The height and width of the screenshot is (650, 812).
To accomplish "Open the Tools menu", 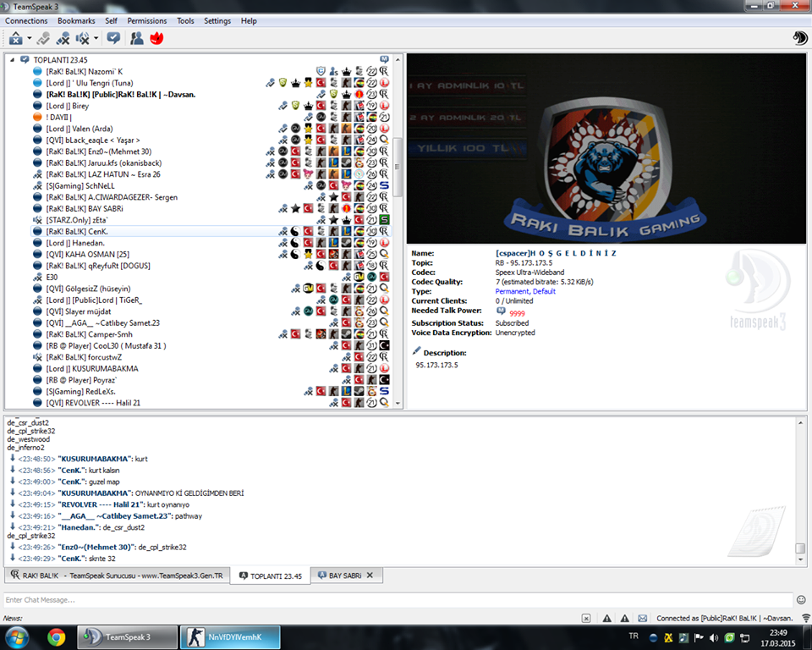I will [185, 20].
